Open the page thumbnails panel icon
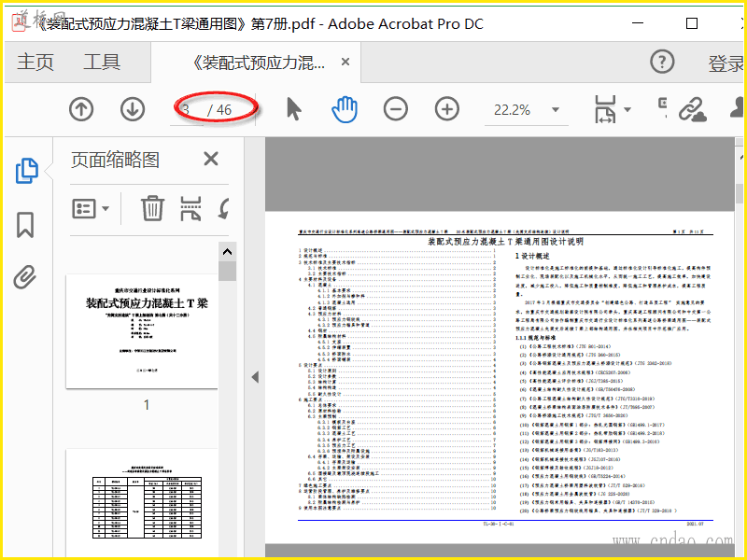The height and width of the screenshot is (560, 747). pyautogui.click(x=27, y=171)
